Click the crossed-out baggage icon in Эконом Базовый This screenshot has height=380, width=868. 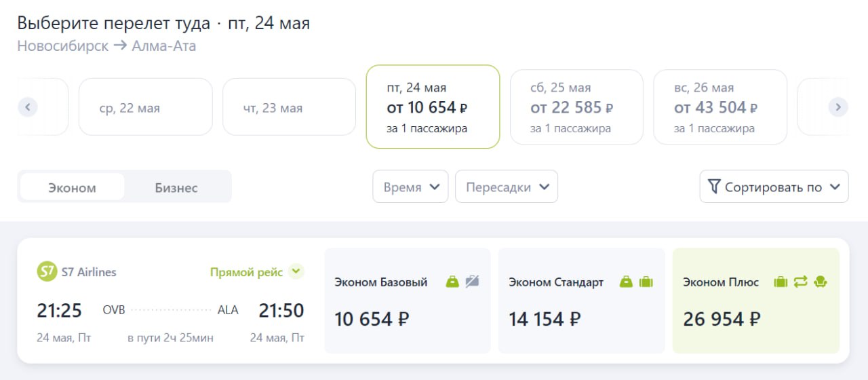[472, 282]
